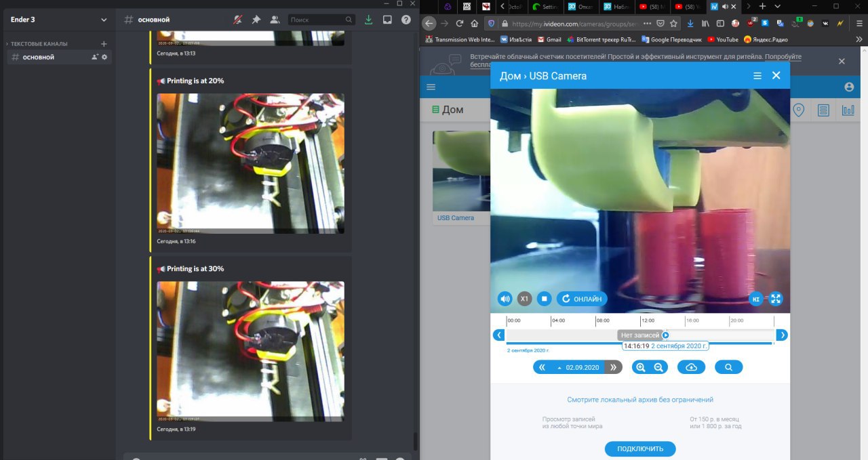The image size is (868, 460).
Task: Toggle the browser sidebar icon
Action: (x=720, y=23)
